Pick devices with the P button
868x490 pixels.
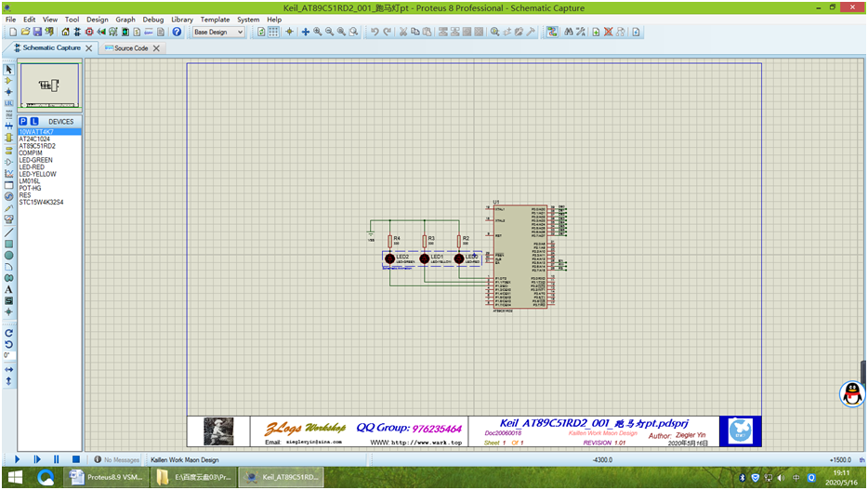[x=22, y=121]
